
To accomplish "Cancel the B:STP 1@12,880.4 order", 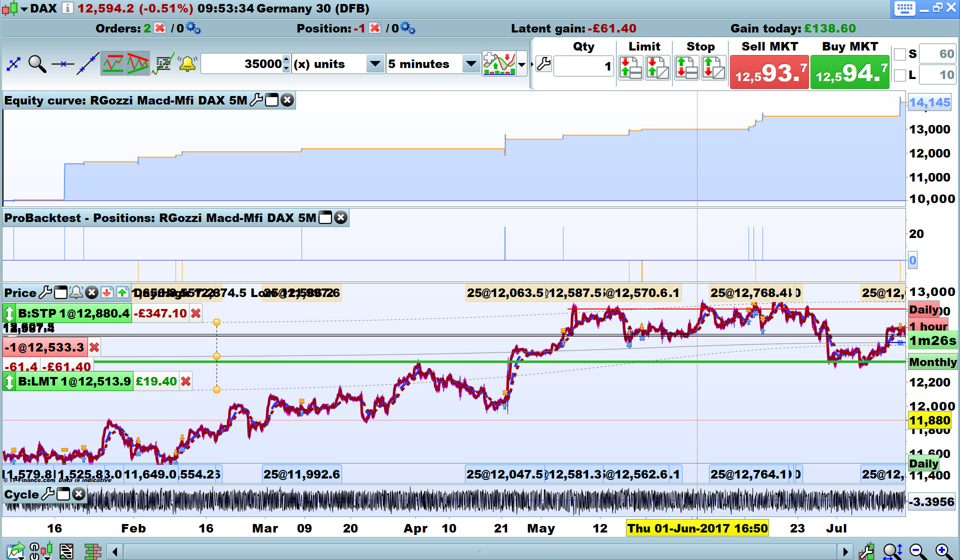I will [196, 313].
